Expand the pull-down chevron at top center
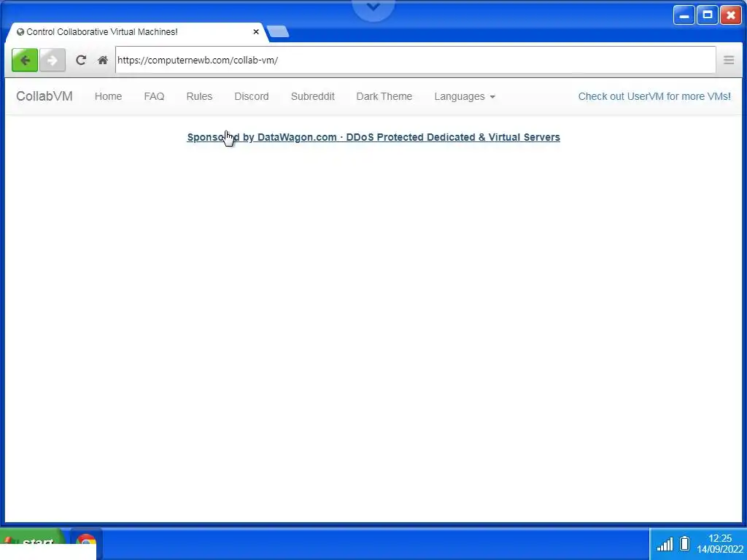The image size is (747, 560). pyautogui.click(x=373, y=7)
